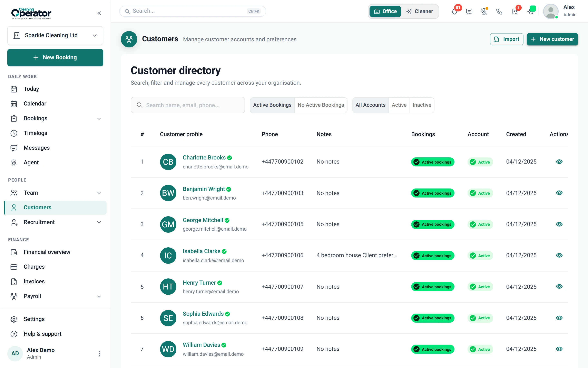Click the phone call icon

pos(499,11)
